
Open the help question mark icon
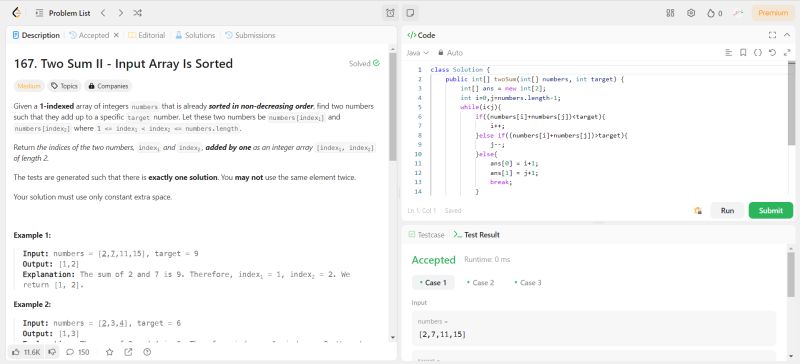coord(147,352)
